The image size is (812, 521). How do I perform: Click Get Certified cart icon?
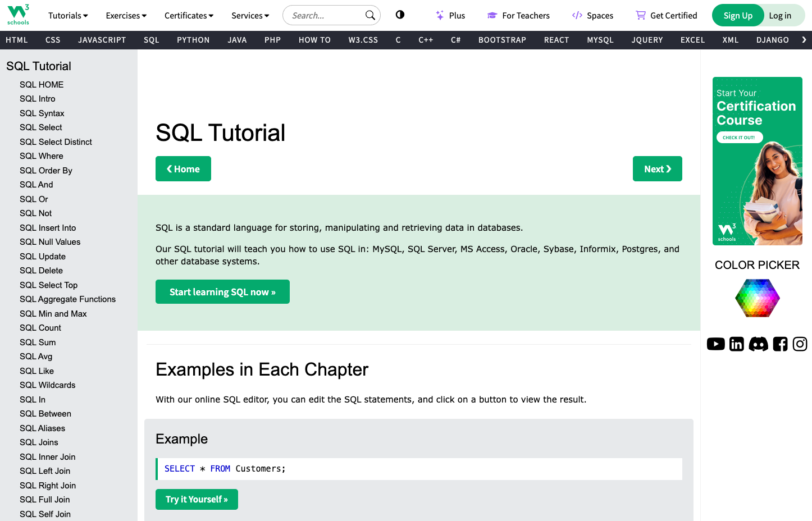point(640,15)
